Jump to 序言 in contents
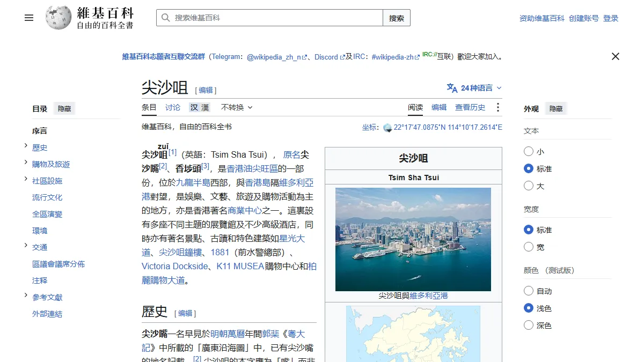The width and height of the screenshot is (644, 362). (40, 131)
